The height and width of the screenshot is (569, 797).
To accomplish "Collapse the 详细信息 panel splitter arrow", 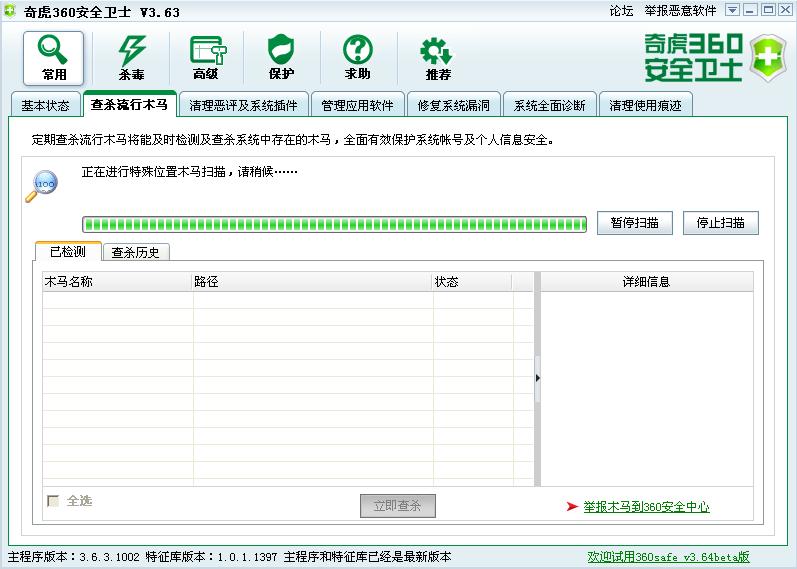I will pyautogui.click(x=537, y=378).
